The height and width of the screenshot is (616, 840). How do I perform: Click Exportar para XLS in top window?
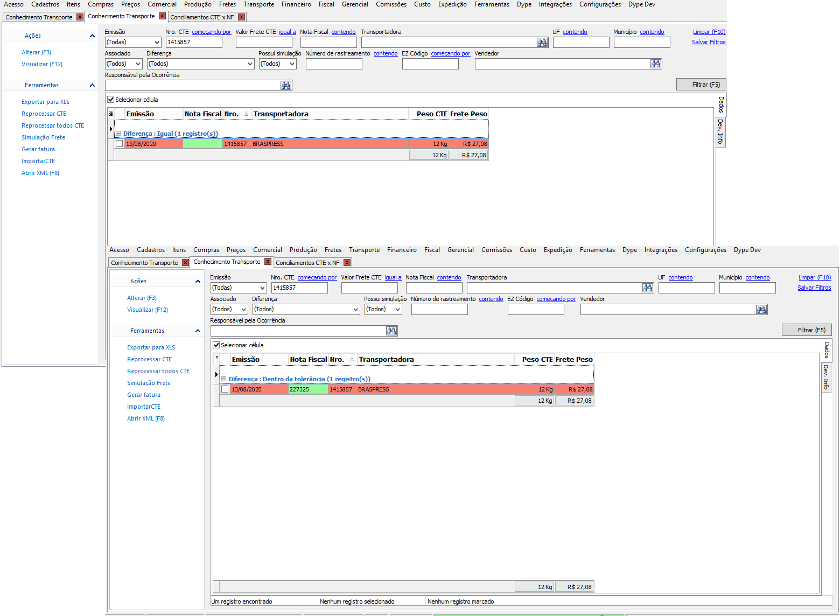[45, 102]
